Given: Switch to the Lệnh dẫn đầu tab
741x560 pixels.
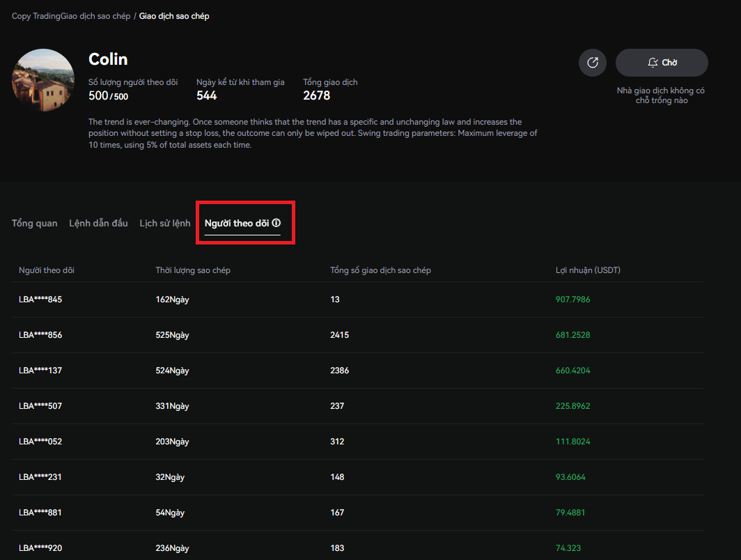Looking at the screenshot, I should click(x=98, y=223).
